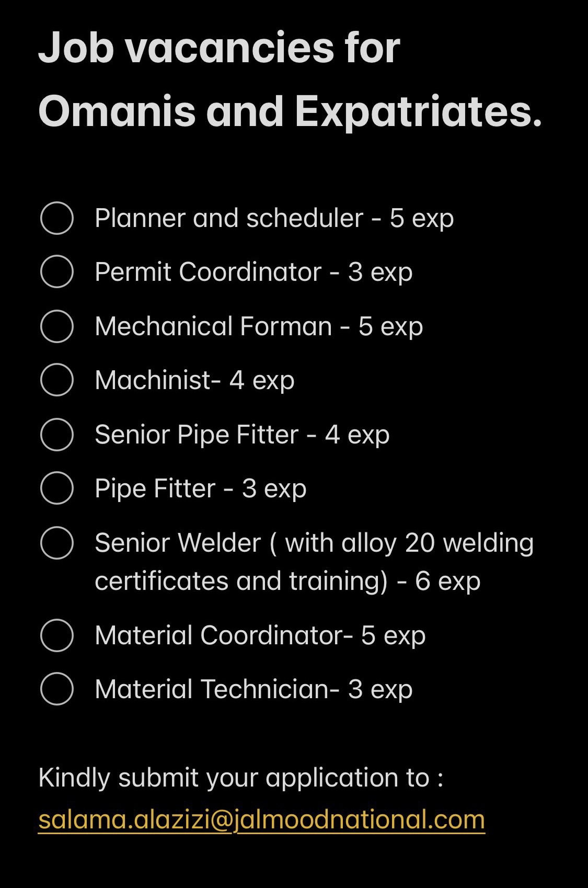Viewport: 588px width, 888px height.
Task: Tick the Mechanical Forman checkbox circle
Action: point(56,326)
